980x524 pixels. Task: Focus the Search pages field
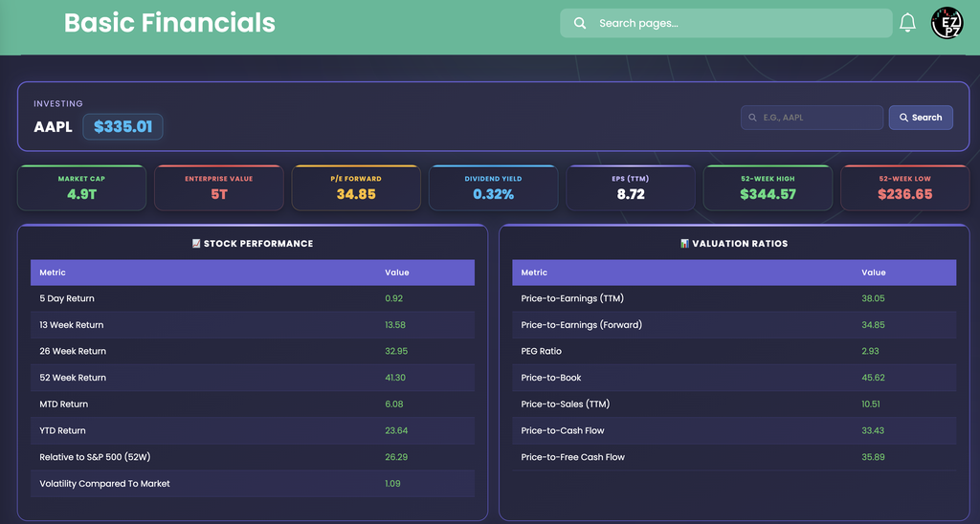[x=725, y=23]
